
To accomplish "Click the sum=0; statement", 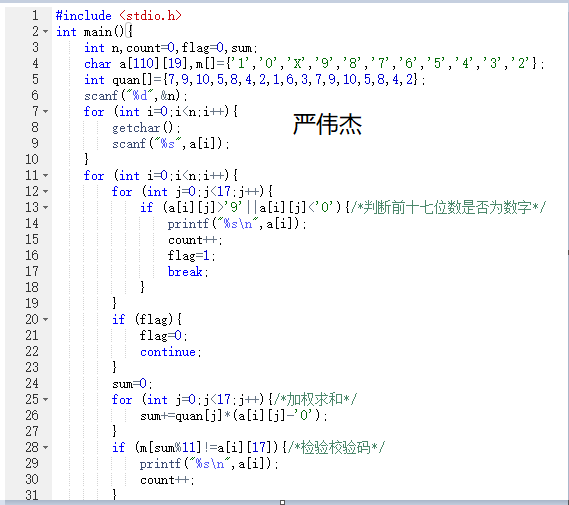I will [x=132, y=383].
